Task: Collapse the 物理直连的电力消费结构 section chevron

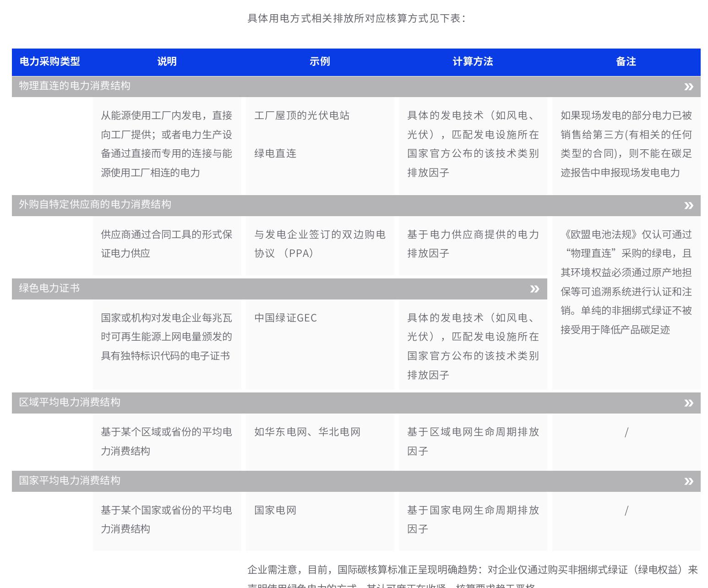Action: (x=688, y=87)
